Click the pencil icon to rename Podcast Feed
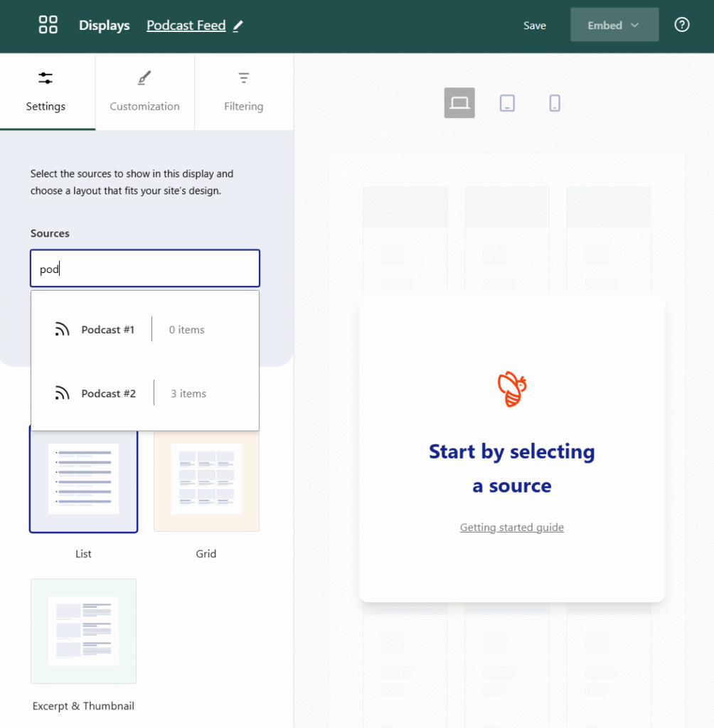The width and height of the screenshot is (714, 728). tap(238, 26)
